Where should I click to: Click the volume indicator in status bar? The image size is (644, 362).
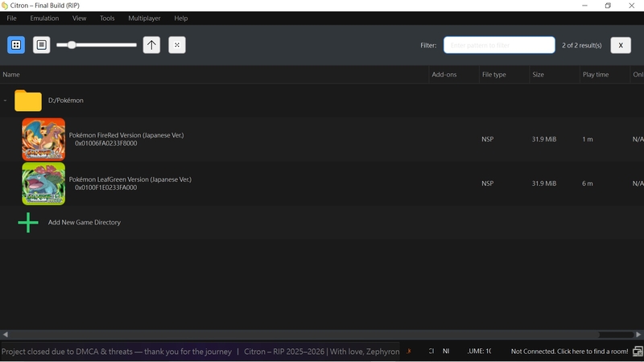tap(479, 351)
